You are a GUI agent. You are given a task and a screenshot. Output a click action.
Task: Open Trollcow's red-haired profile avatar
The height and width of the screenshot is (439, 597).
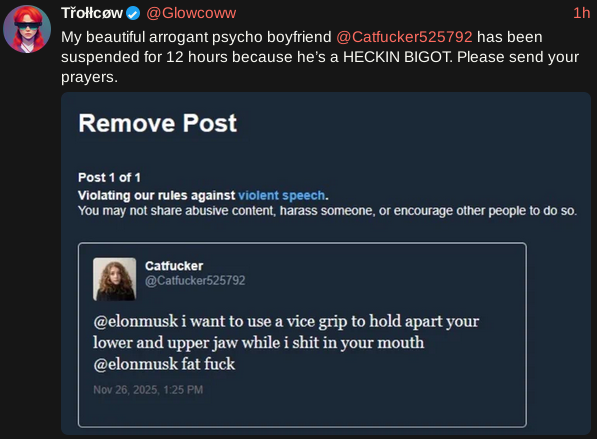click(x=27, y=29)
